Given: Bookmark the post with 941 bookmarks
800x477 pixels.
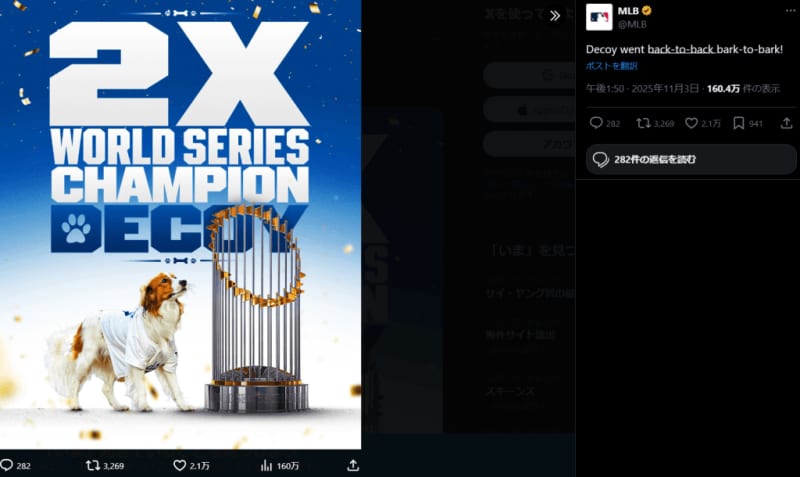Looking at the screenshot, I should pos(738,123).
